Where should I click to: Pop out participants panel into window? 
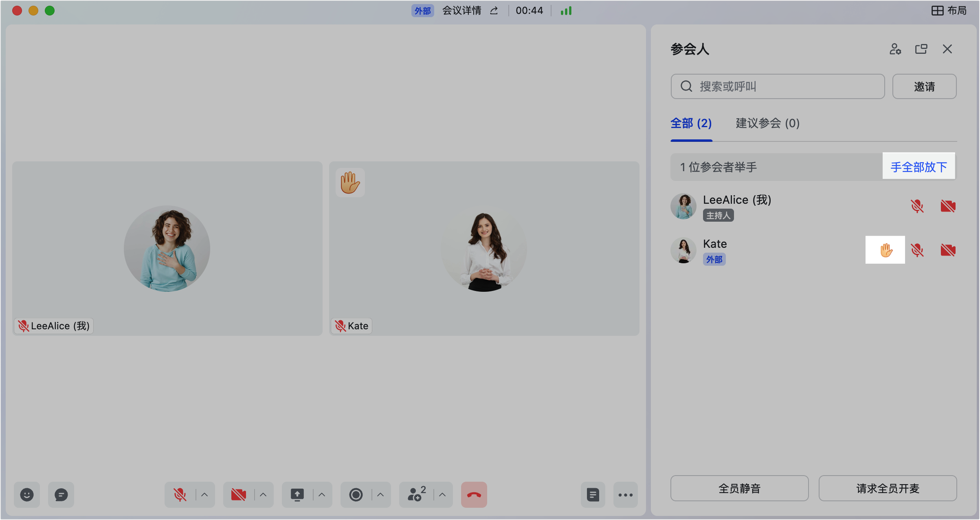click(921, 49)
